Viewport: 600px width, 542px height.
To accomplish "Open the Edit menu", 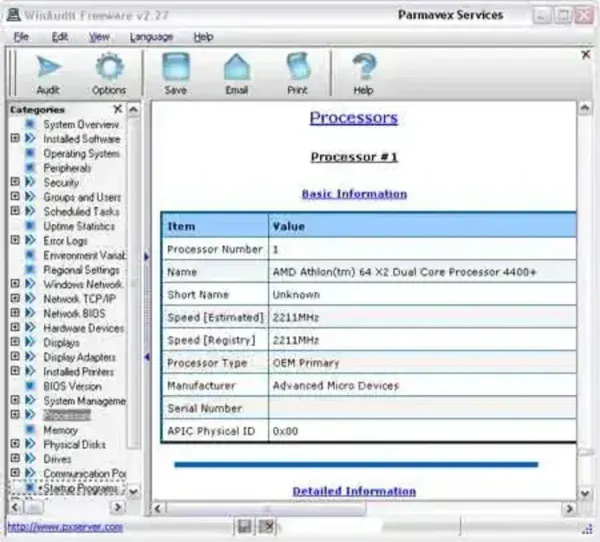I will click(60, 37).
